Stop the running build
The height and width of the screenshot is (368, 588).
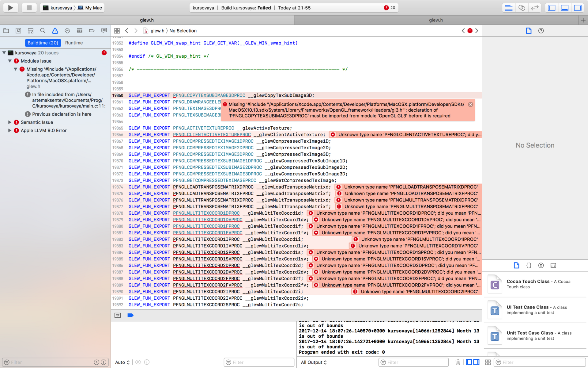29,8
